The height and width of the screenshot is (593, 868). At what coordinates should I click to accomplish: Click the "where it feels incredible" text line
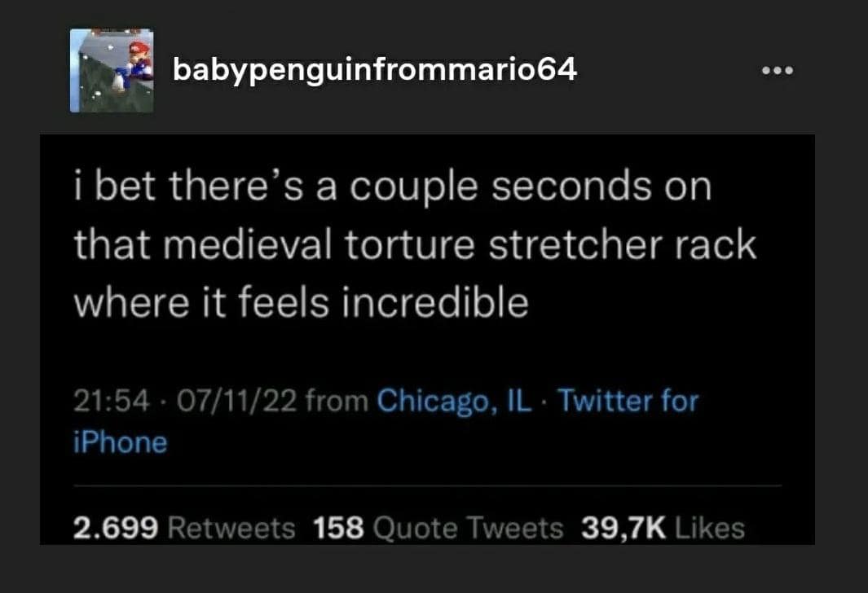tap(302, 304)
